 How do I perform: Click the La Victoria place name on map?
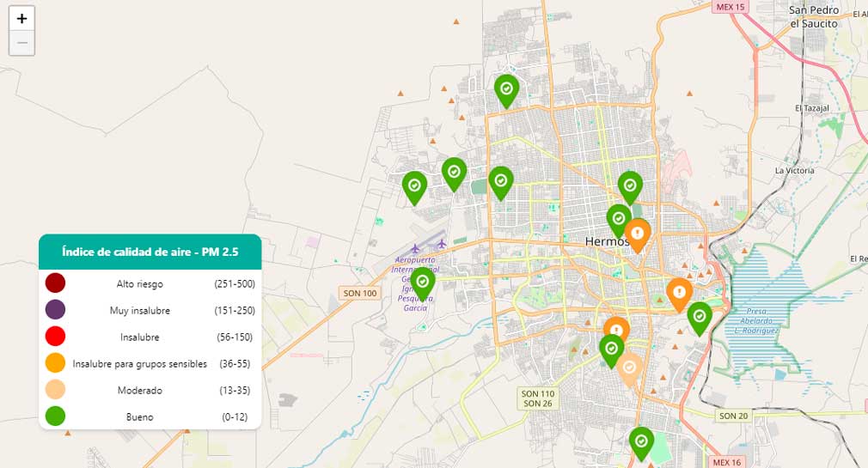794,171
